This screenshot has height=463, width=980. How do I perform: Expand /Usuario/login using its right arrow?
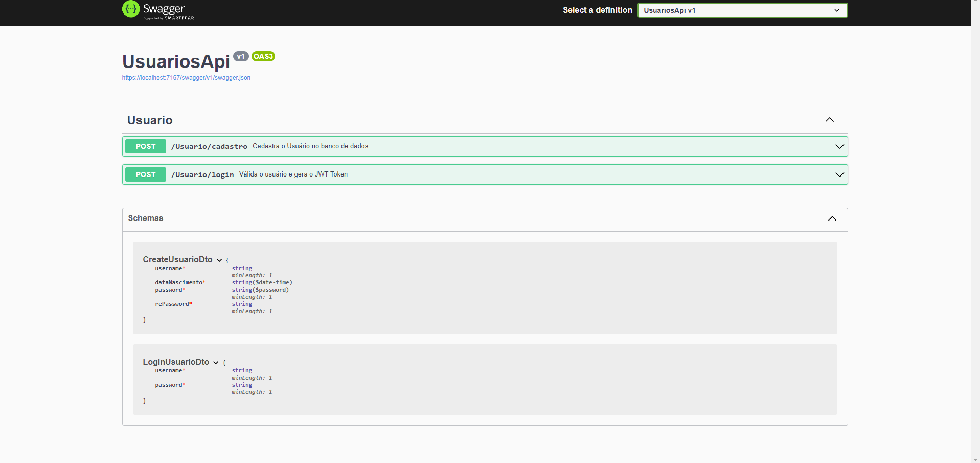839,174
